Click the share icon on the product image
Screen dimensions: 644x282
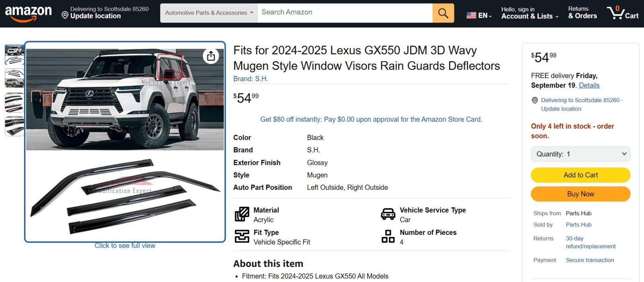coord(210,56)
